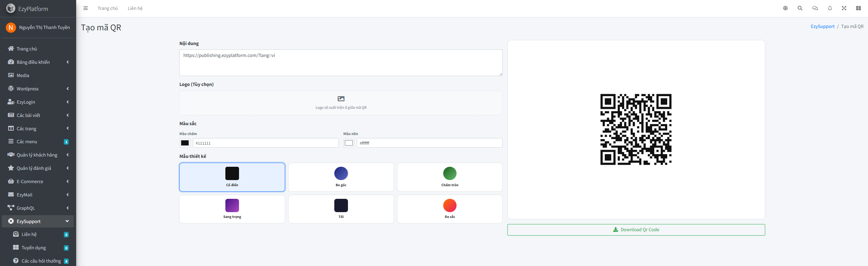The height and width of the screenshot is (266, 868).
Task: Choose the Đa sắc design template
Action: click(450, 209)
